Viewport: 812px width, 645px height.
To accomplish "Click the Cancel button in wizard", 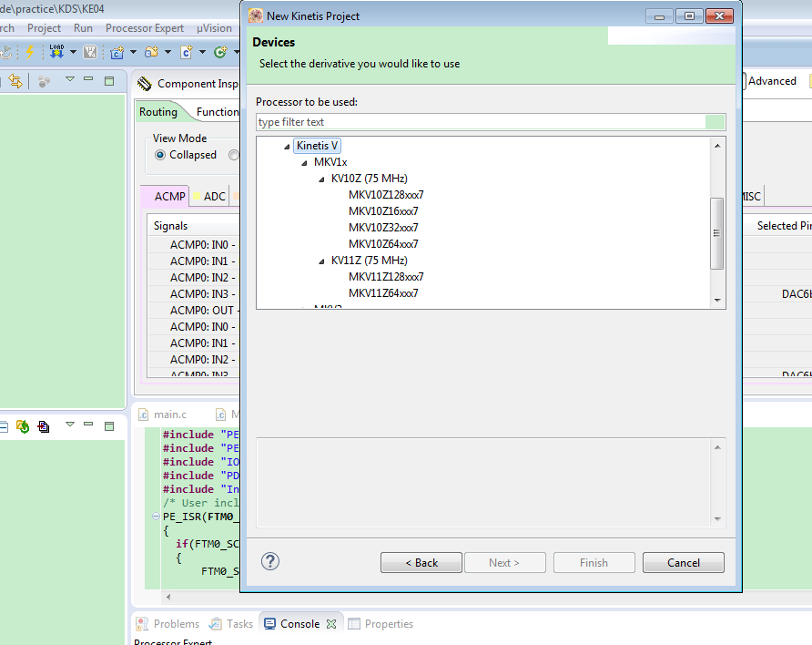I will point(683,563).
